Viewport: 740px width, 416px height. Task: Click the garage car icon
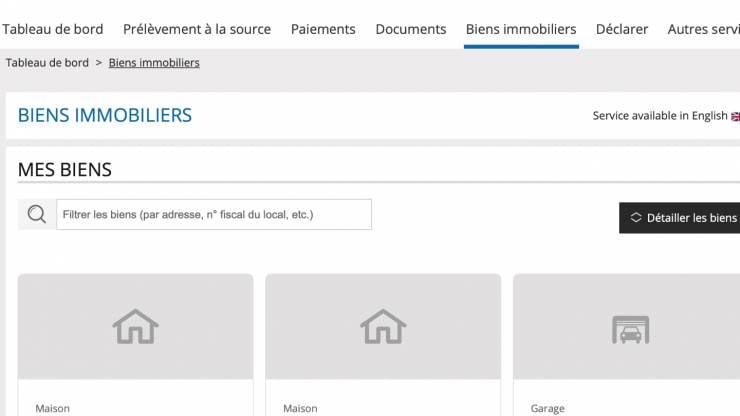631,330
